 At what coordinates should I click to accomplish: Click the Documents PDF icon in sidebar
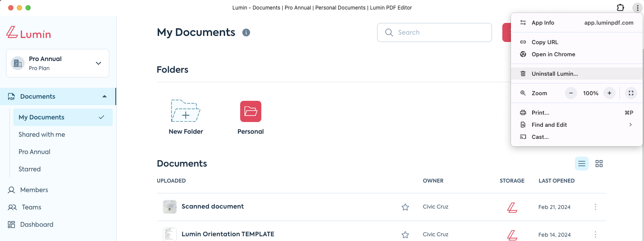click(x=12, y=96)
